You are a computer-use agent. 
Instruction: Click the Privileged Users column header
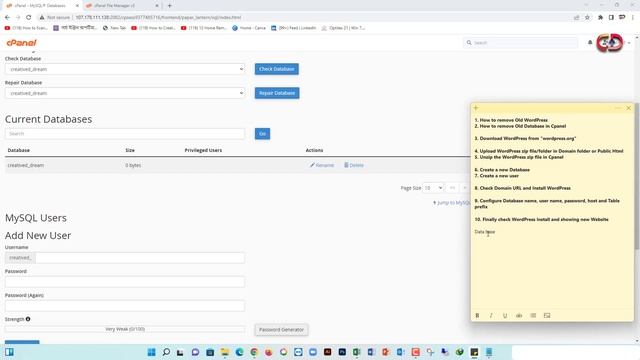(203, 150)
